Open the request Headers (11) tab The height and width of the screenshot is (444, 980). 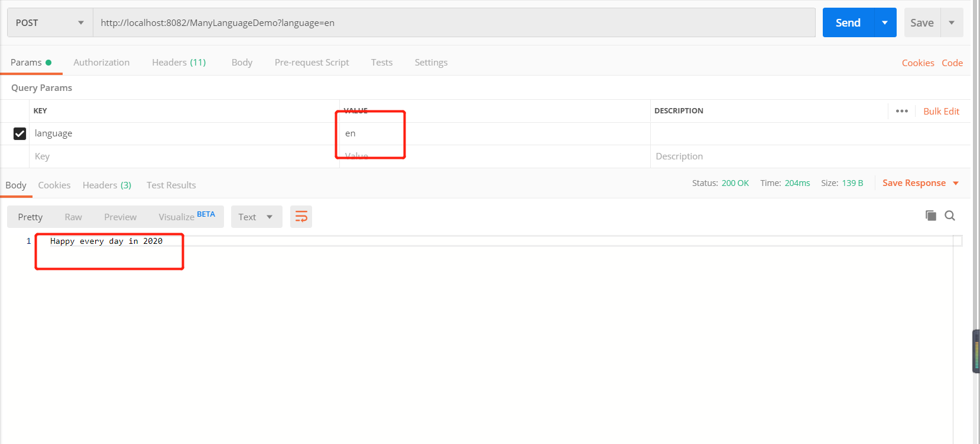[179, 62]
